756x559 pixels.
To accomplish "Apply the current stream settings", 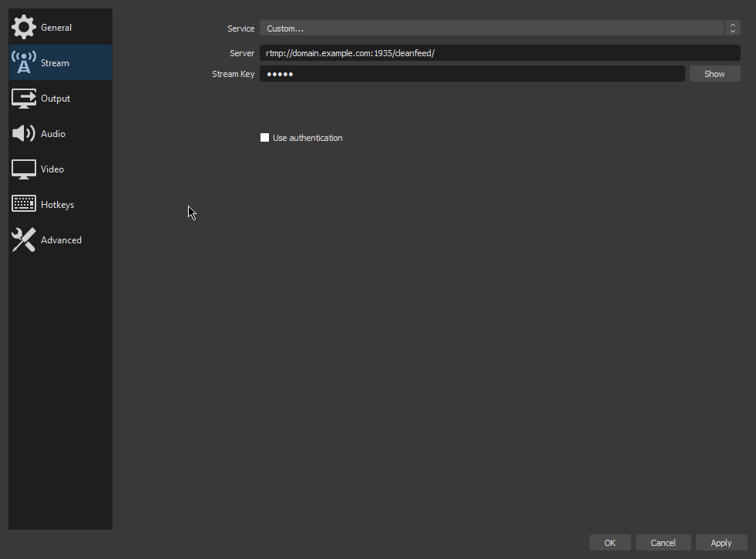I will pyautogui.click(x=721, y=542).
